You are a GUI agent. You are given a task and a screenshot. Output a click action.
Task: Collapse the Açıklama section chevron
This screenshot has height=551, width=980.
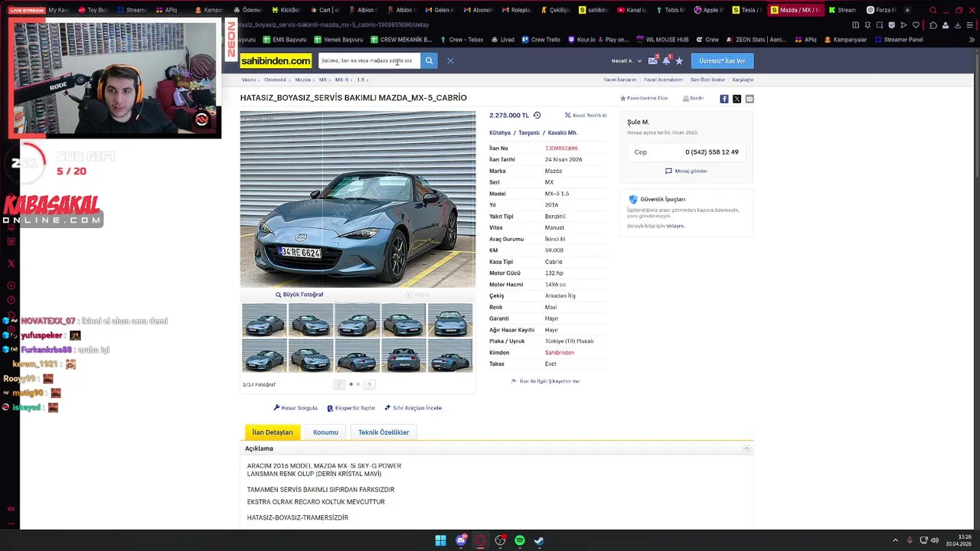[x=746, y=448]
